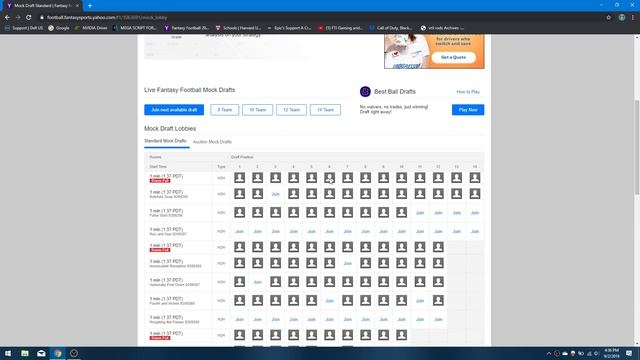
Task: Open a new browser tab
Action: (90, 6)
